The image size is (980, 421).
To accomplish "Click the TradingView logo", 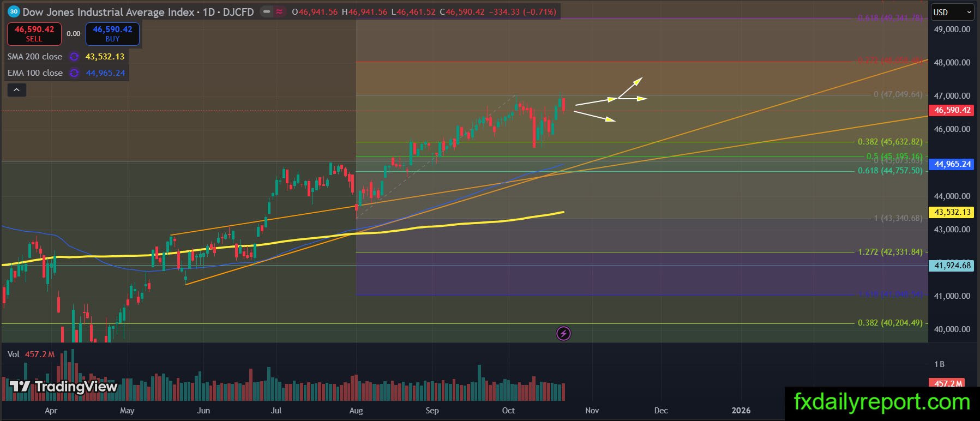I will 63,387.
